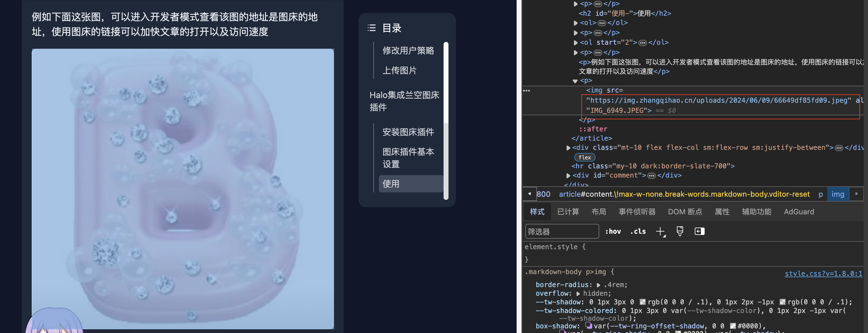This screenshot has height=333, width=868.
Task: Open style.css?v=1.8.0:1 source link
Action: (x=823, y=274)
